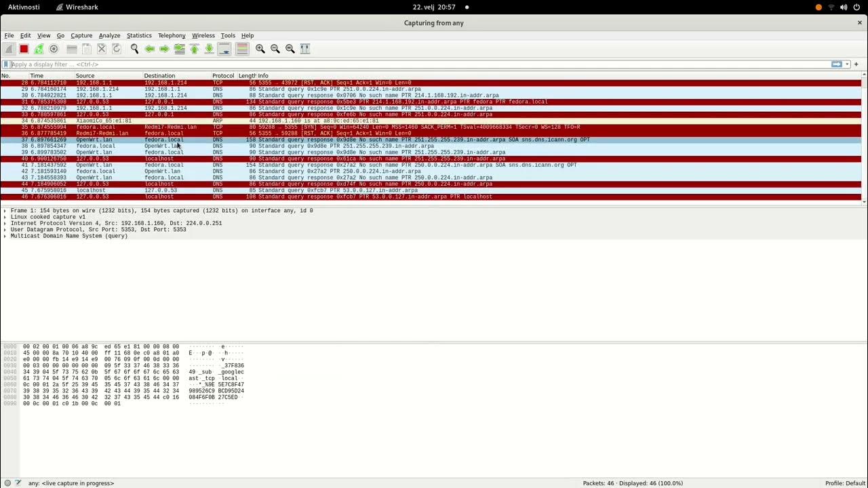Screen dimensions: 868x488
Task: Open GNOME Aktivnosti overview
Action: pyautogui.click(x=24, y=7)
